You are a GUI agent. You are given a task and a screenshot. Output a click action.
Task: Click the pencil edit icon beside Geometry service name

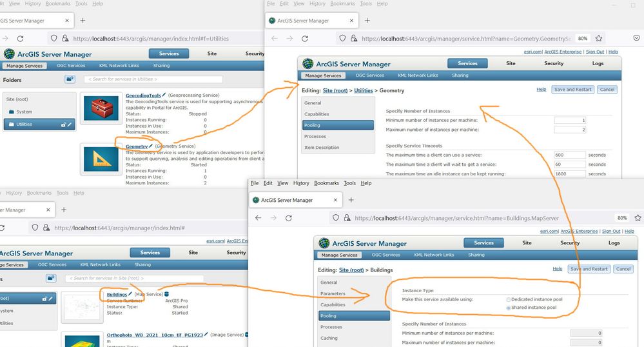tap(150, 146)
